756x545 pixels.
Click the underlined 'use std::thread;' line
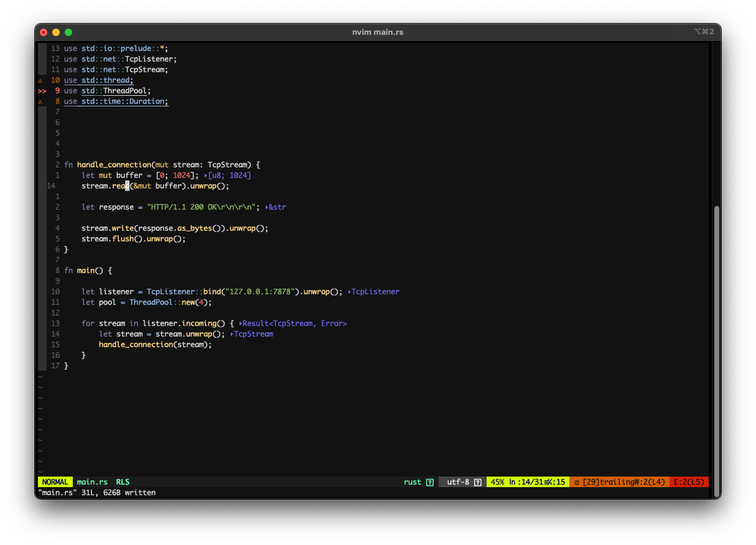[x=99, y=80]
